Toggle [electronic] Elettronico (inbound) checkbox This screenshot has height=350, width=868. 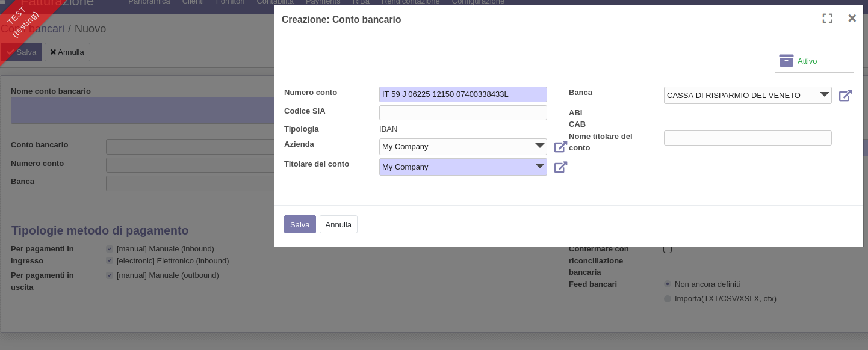110,260
